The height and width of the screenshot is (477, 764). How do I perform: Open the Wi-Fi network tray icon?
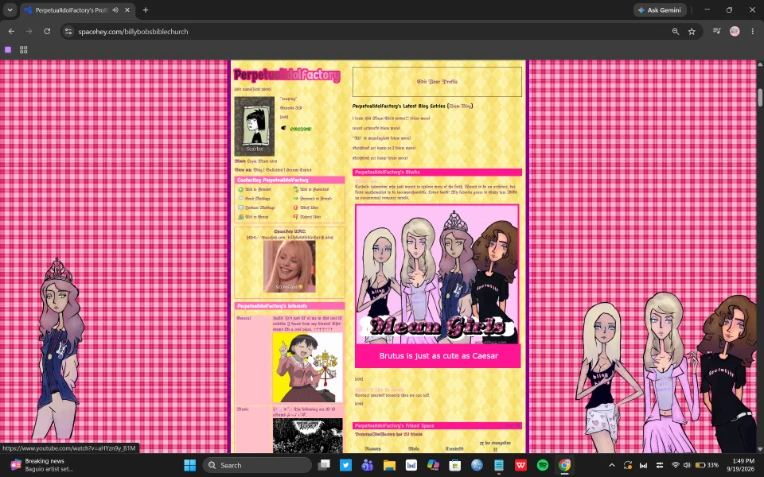pyautogui.click(x=675, y=465)
